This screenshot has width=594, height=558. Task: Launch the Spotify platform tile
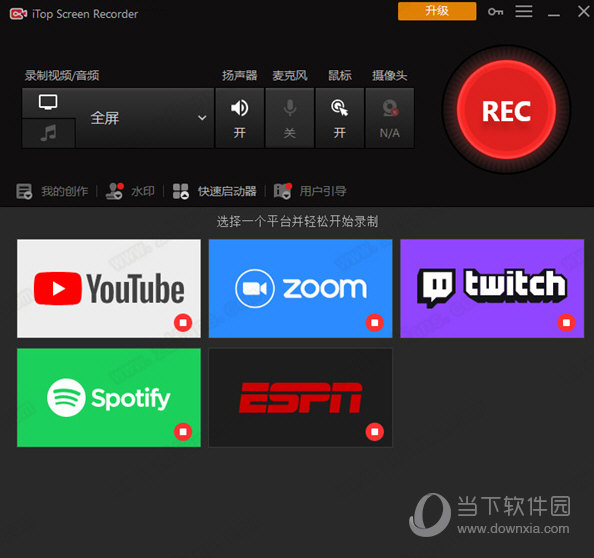[x=109, y=397]
